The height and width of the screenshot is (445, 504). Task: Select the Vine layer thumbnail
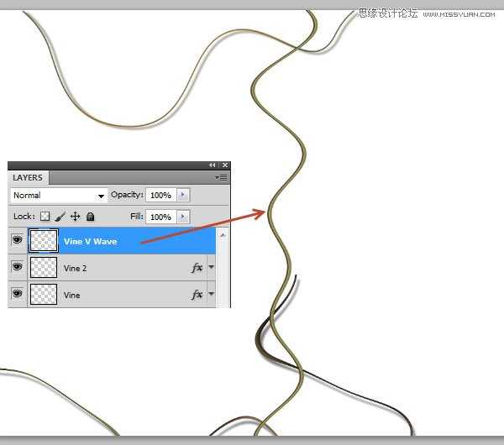[44, 294]
